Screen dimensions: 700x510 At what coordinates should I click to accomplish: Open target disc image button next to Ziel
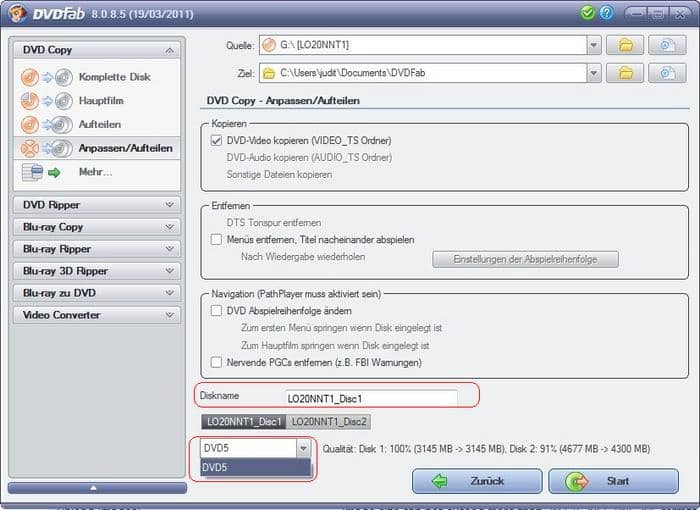tap(667, 73)
